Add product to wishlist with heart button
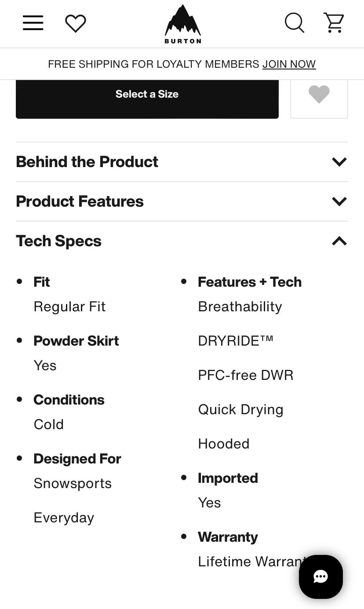Viewport: 364px width, 609px height. [319, 95]
